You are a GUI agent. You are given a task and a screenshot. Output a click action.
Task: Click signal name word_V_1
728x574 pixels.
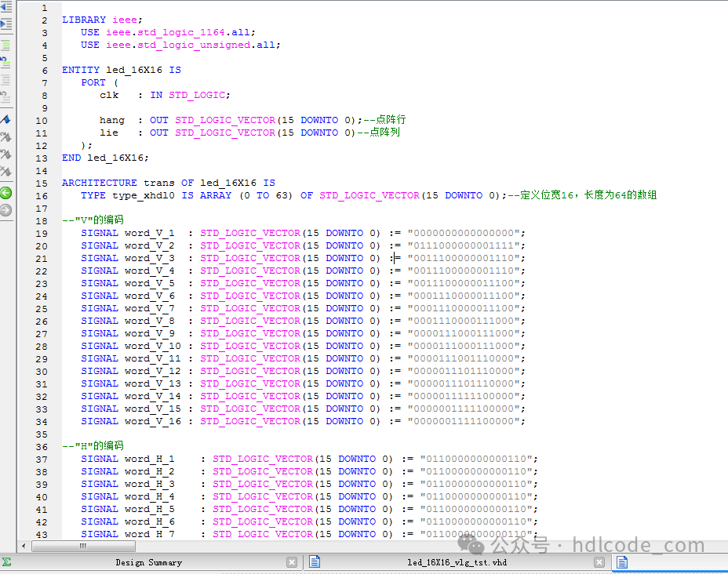click(150, 233)
